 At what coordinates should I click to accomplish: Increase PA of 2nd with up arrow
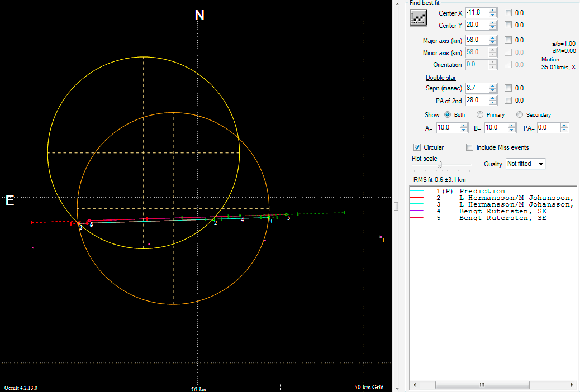[492, 98]
